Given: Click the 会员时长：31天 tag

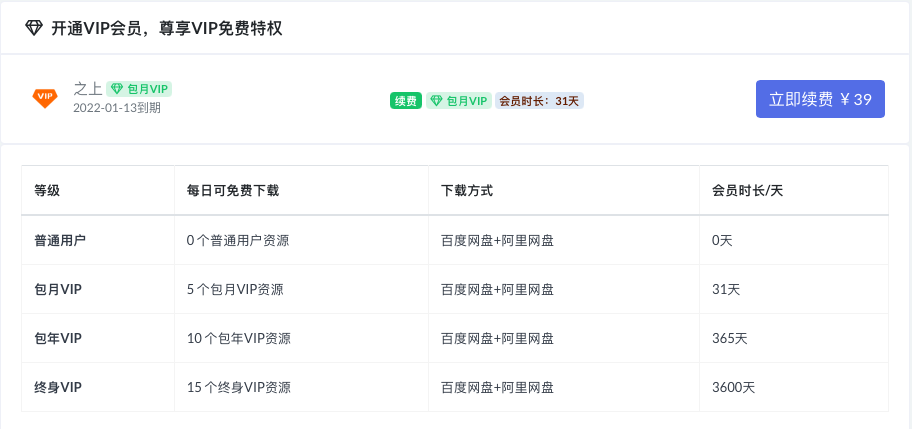Looking at the screenshot, I should (539, 101).
